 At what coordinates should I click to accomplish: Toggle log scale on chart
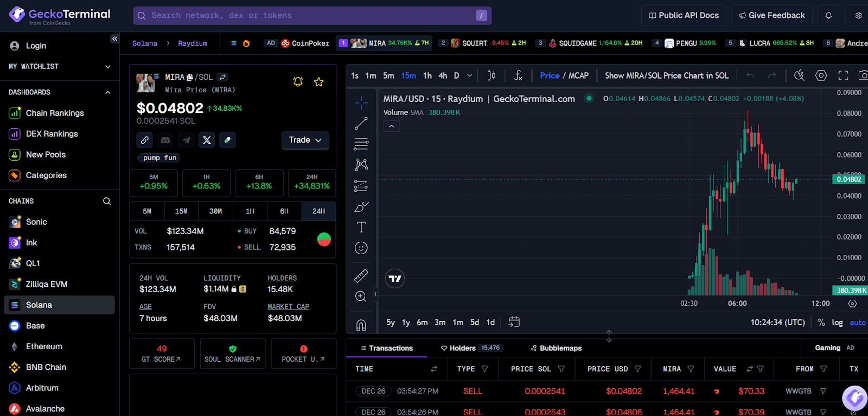(x=838, y=322)
